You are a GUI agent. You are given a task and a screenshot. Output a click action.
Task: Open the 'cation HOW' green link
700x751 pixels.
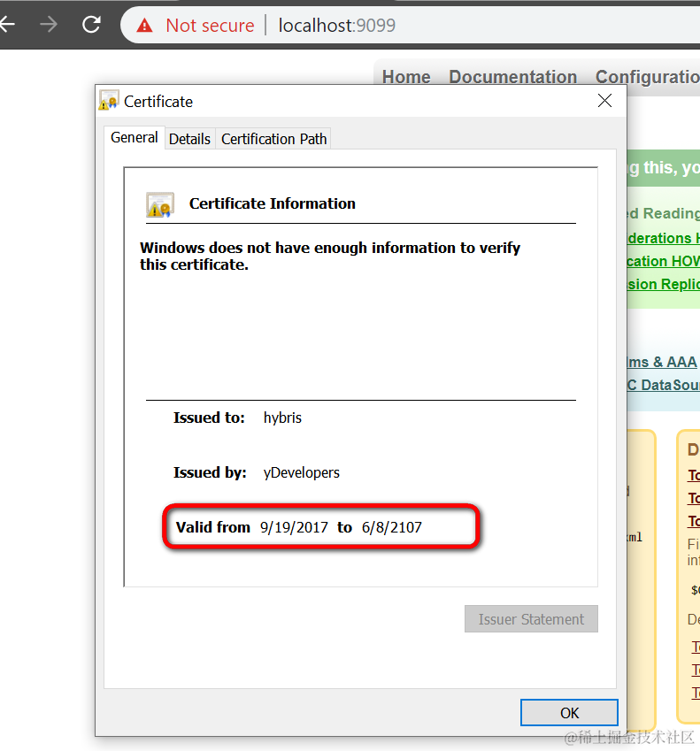[664, 261]
